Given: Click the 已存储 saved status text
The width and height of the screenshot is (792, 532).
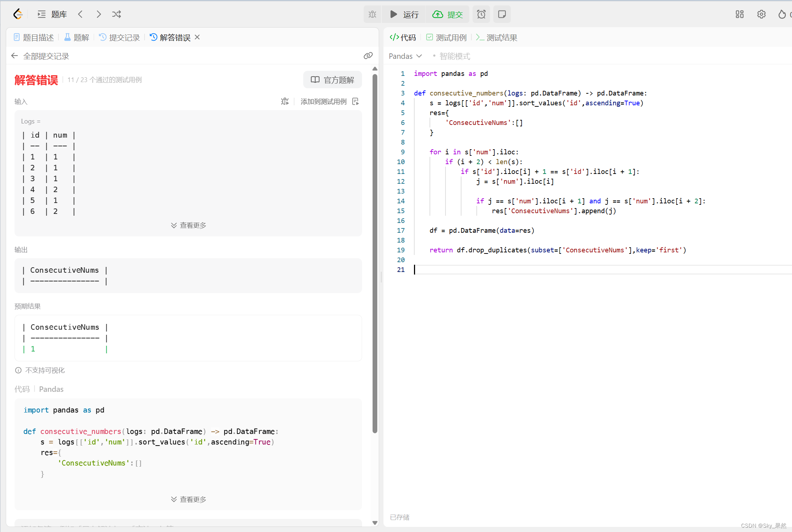Looking at the screenshot, I should pos(400,517).
